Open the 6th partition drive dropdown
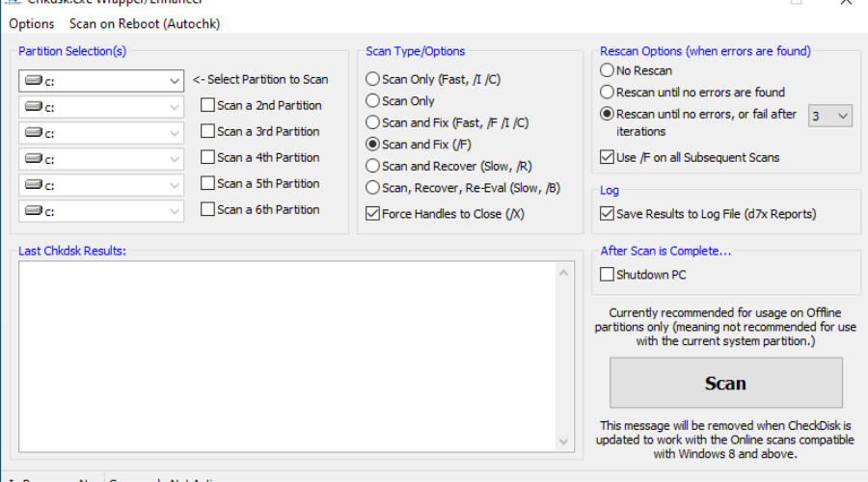 [101, 211]
